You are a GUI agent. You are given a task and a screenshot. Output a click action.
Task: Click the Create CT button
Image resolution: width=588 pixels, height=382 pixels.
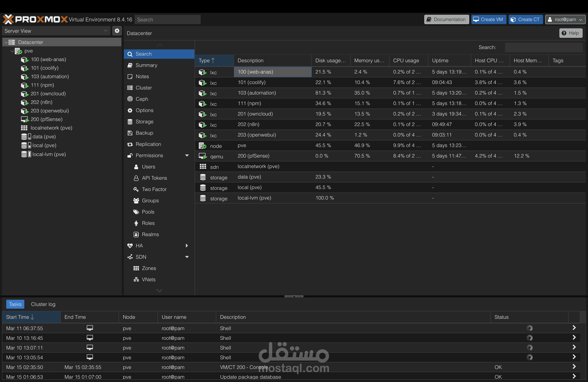point(525,19)
